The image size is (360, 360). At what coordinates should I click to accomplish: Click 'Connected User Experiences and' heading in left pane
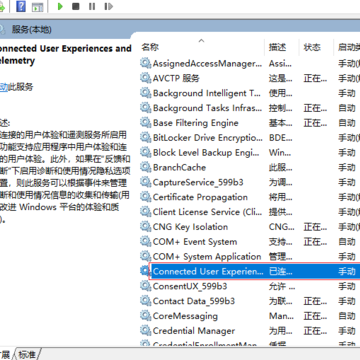(65, 49)
